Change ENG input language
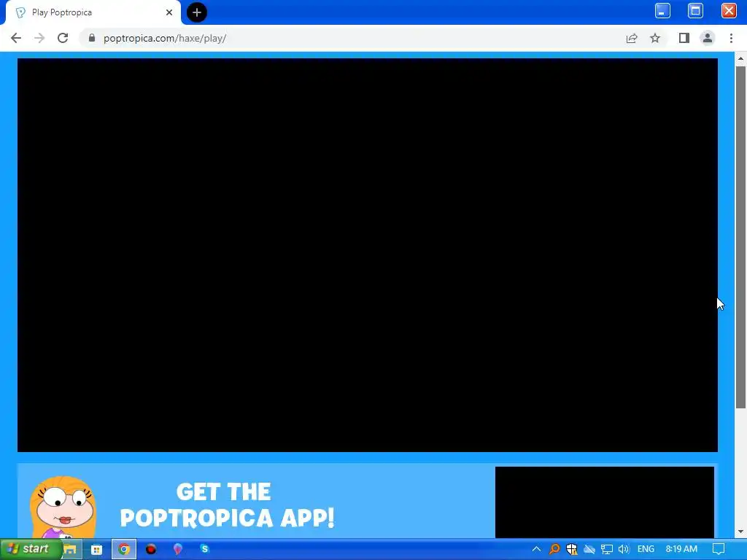The height and width of the screenshot is (560, 747). (x=646, y=549)
